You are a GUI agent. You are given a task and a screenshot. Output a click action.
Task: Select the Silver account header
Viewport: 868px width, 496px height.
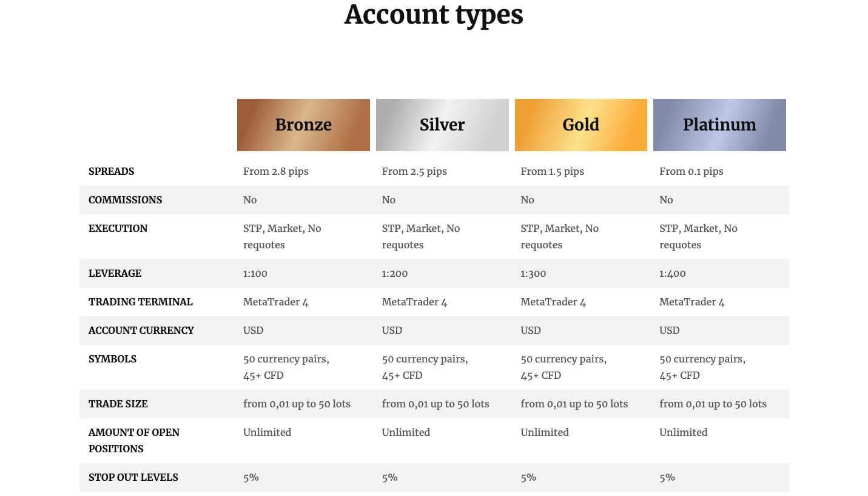click(x=442, y=125)
